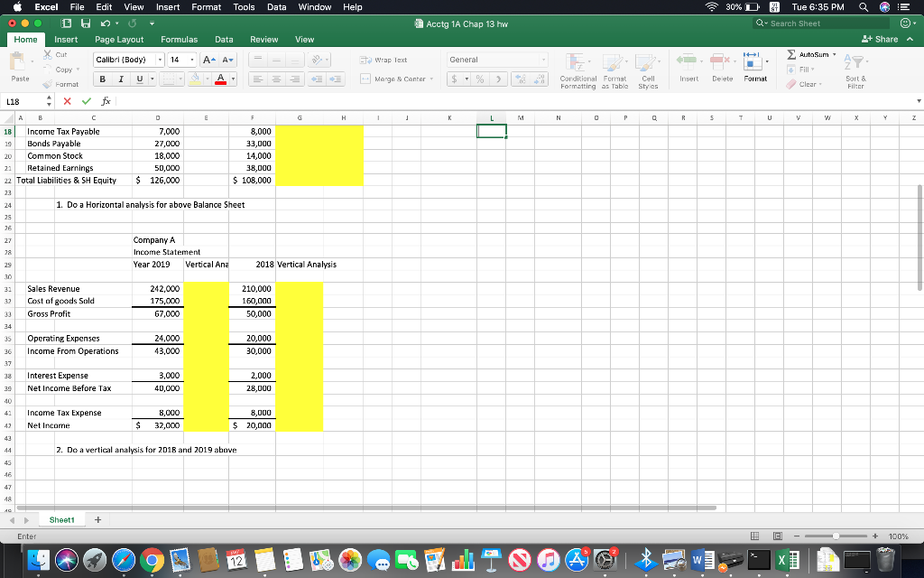Image resolution: width=924 pixels, height=578 pixels.
Task: Expand the fill color options arrow
Action: pyautogui.click(x=207, y=79)
